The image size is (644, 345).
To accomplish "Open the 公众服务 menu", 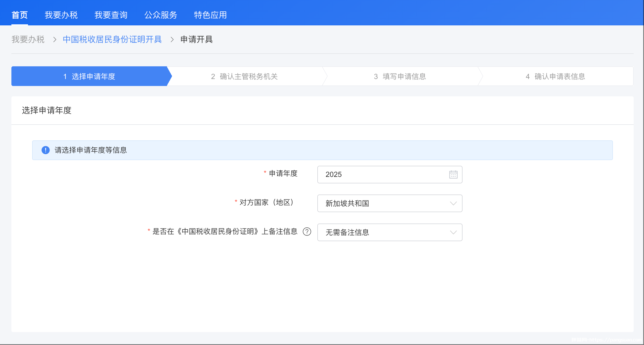I will tap(161, 15).
